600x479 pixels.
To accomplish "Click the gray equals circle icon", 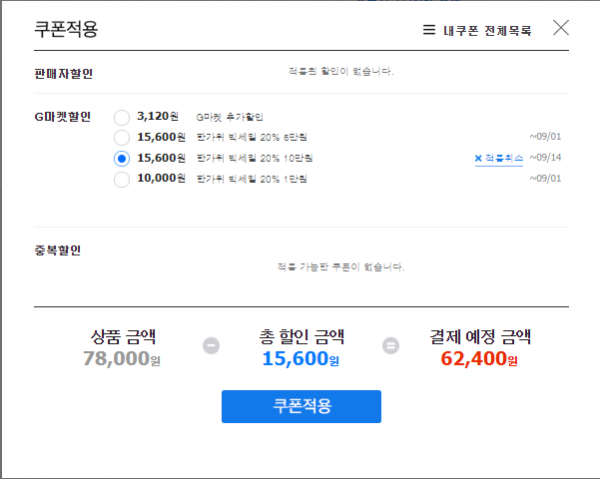I will pyautogui.click(x=391, y=345).
